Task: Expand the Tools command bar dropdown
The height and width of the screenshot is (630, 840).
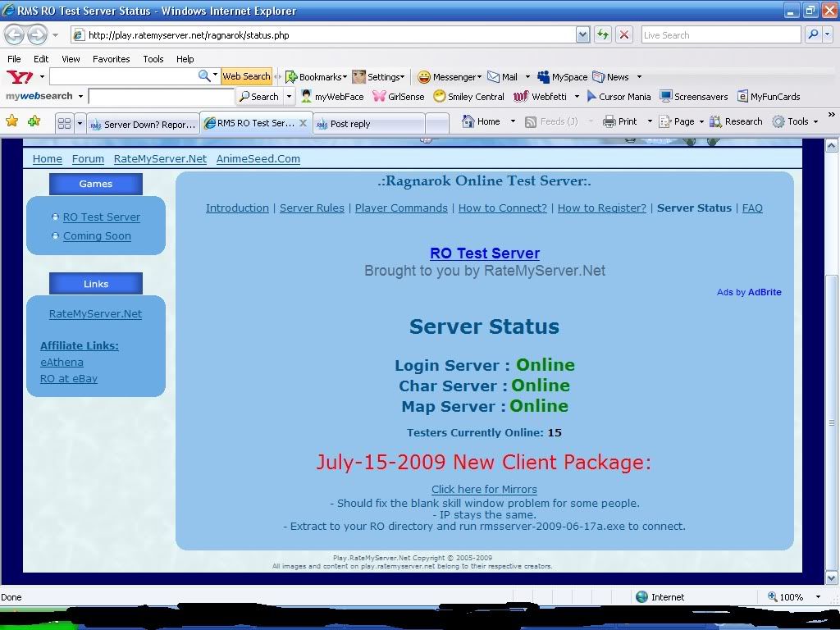Action: coord(816,121)
